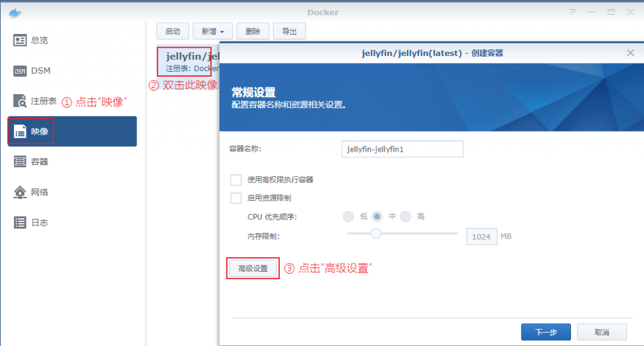Open the 日志 log icon
644x346 pixels.
click(20, 223)
